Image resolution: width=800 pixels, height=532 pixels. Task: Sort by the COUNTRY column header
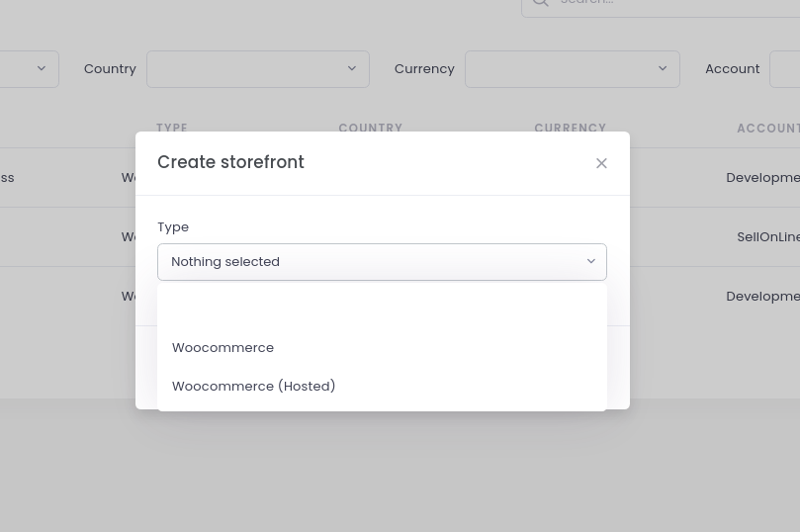[x=371, y=128]
